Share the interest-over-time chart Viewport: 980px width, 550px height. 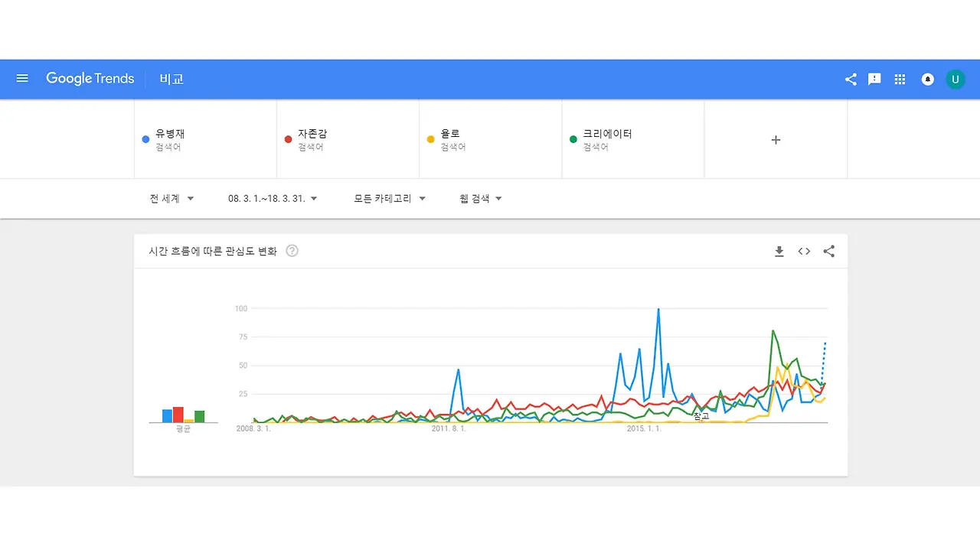[x=828, y=250]
